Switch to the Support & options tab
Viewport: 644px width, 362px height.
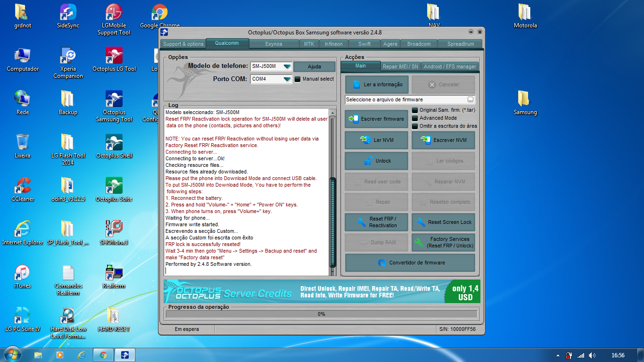click(x=183, y=44)
